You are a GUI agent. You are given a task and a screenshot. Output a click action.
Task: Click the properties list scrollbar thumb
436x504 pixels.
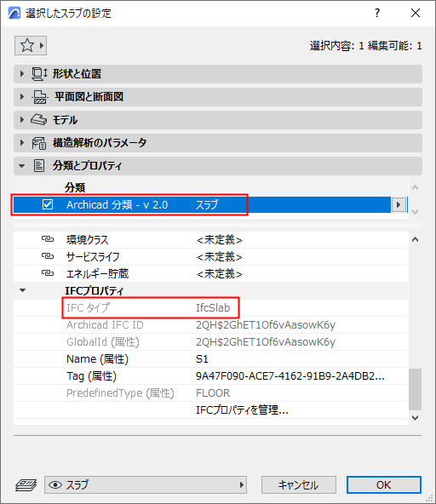coord(415,390)
